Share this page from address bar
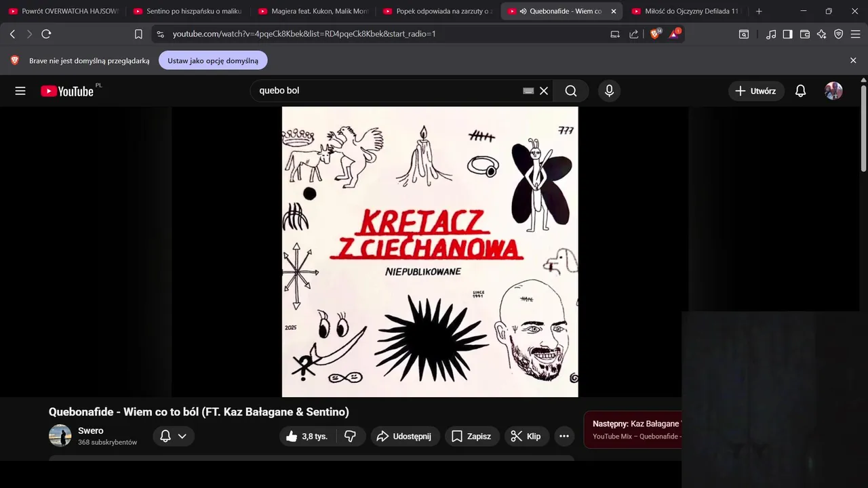Image resolution: width=868 pixels, height=488 pixels. [634, 34]
